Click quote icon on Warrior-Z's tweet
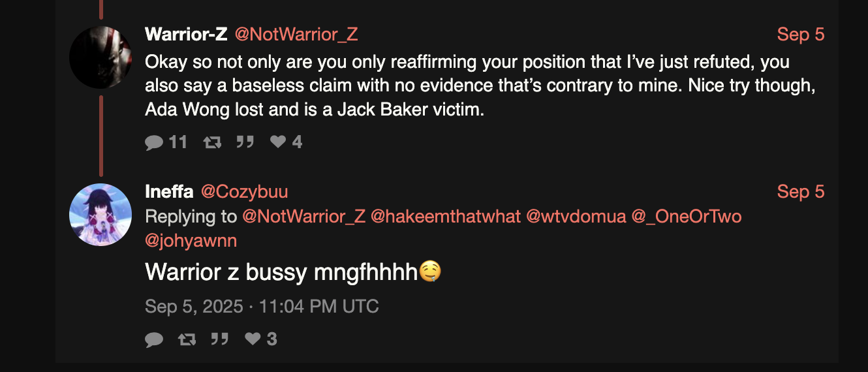868x372 pixels. pos(245,142)
